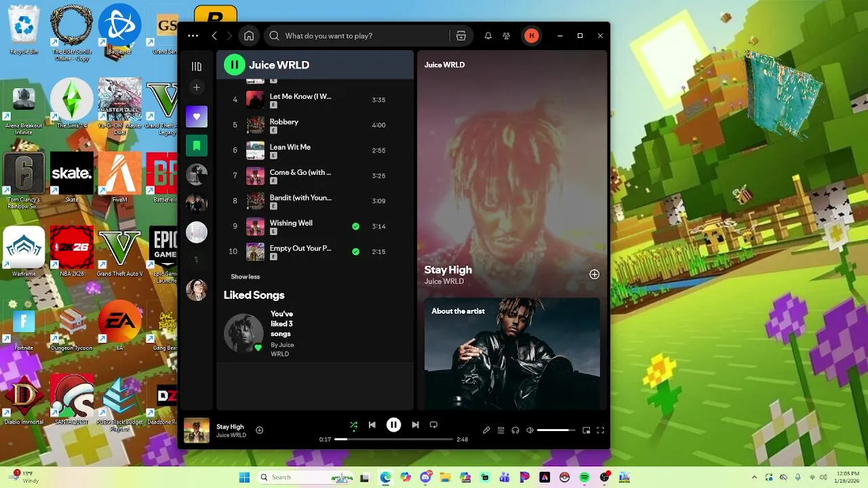The width and height of the screenshot is (868, 488).
Task: Open the play queue
Action: pos(501,430)
